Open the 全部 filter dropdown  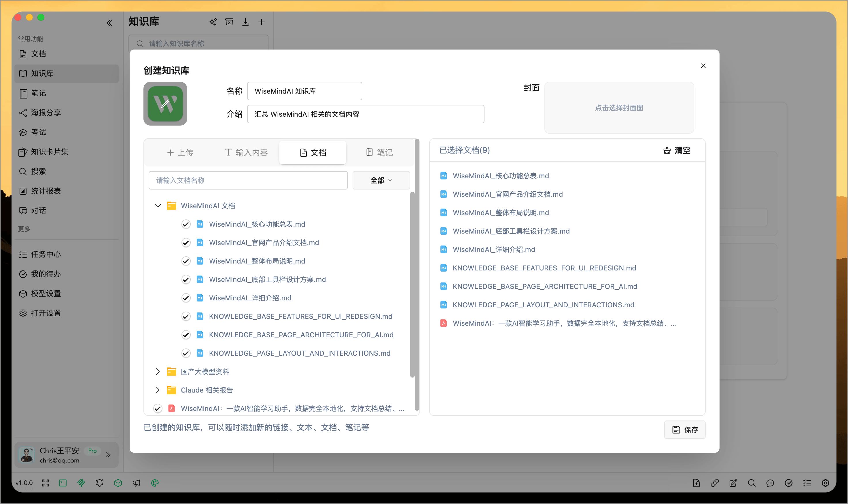tap(381, 180)
